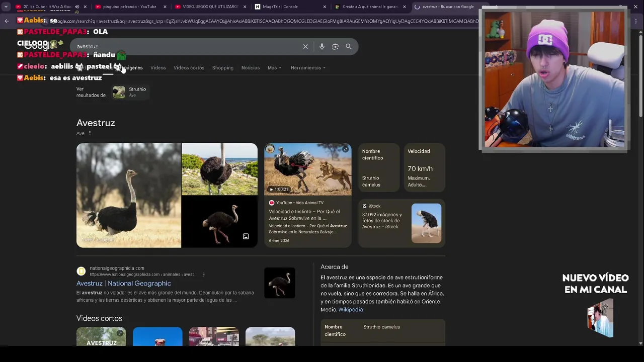Click the video overlay icon on ostrich-lion thumbnail

(x=345, y=149)
